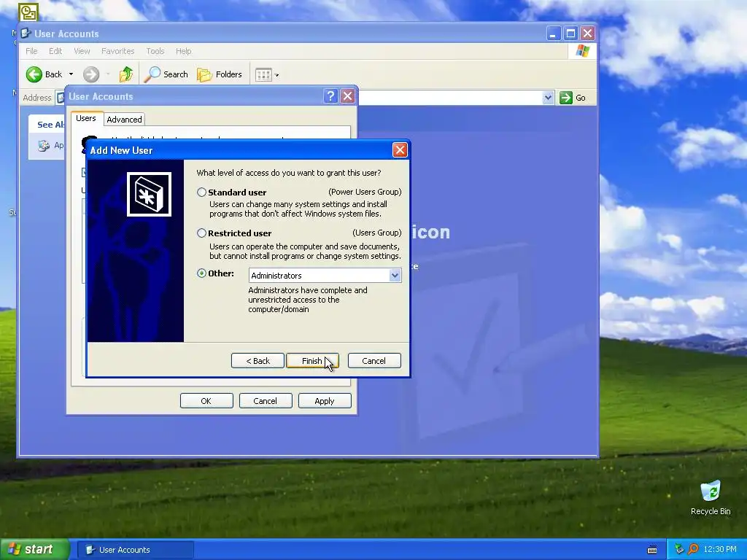Click the network tray icon
This screenshot has width=747, height=560.
(679, 550)
